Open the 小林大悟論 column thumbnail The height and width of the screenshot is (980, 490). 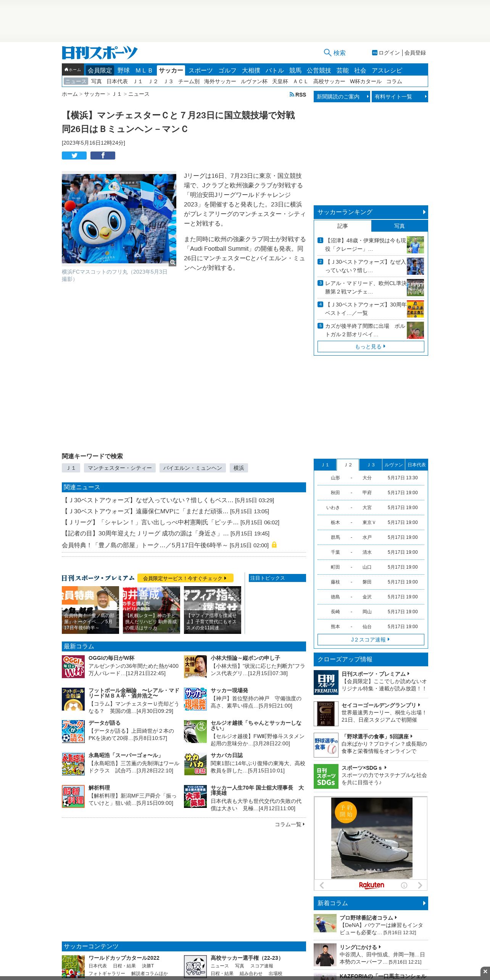[195, 667]
